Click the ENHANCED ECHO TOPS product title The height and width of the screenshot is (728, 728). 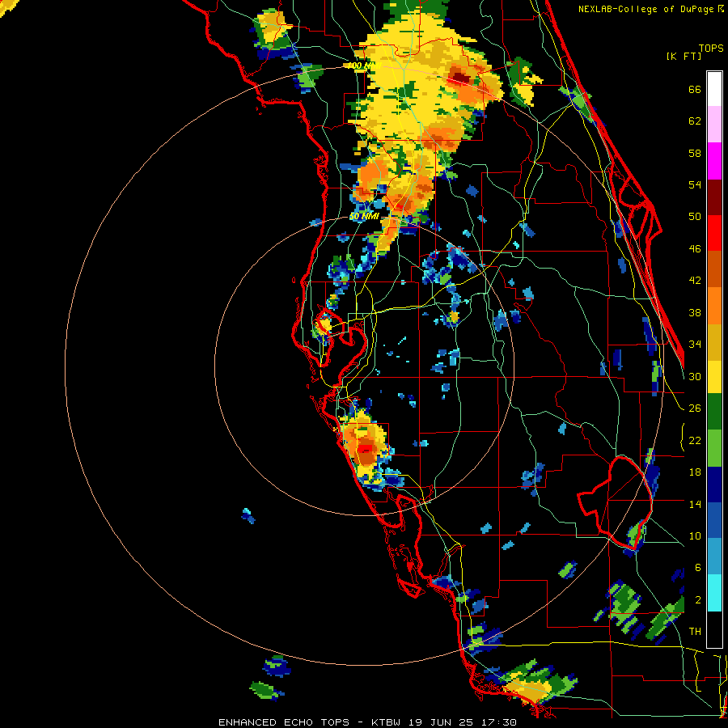click(x=284, y=722)
